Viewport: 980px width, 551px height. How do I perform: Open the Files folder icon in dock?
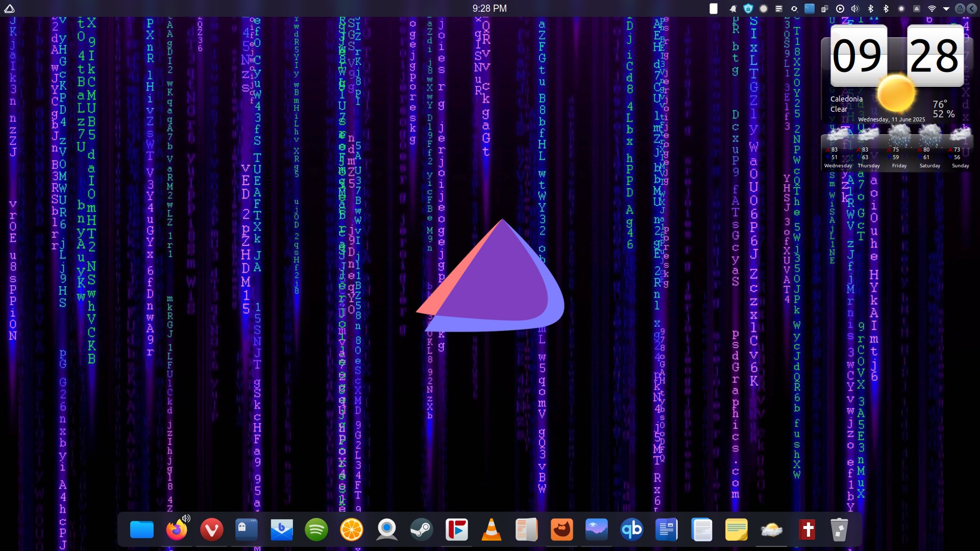click(x=142, y=530)
